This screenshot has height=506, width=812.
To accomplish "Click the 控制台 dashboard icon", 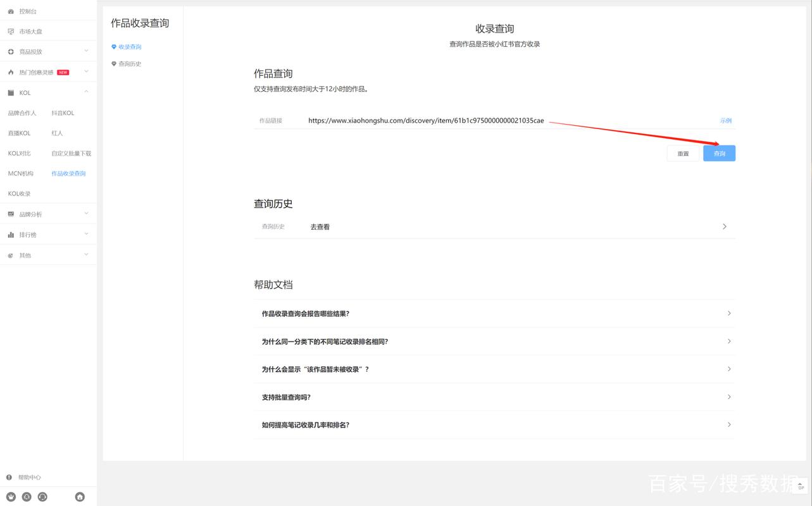I will (11, 11).
